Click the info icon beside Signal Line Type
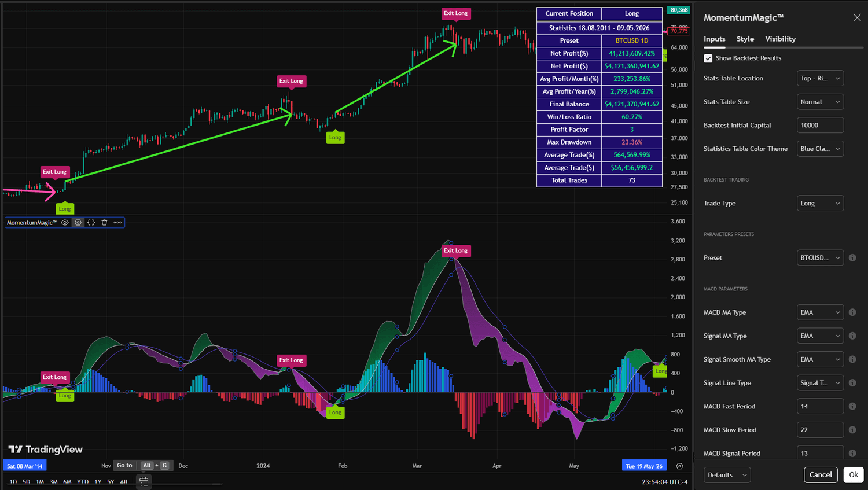868x490 pixels. [852, 383]
